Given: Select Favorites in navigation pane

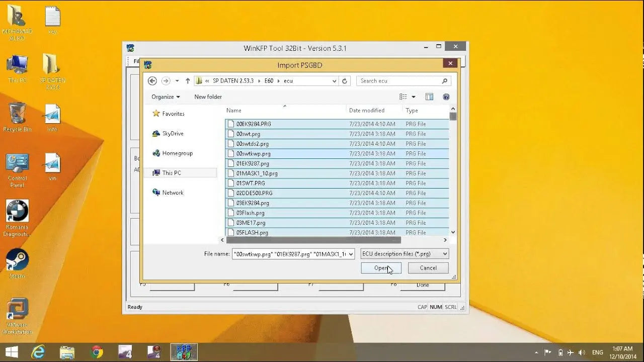Looking at the screenshot, I should [x=169, y=114].
